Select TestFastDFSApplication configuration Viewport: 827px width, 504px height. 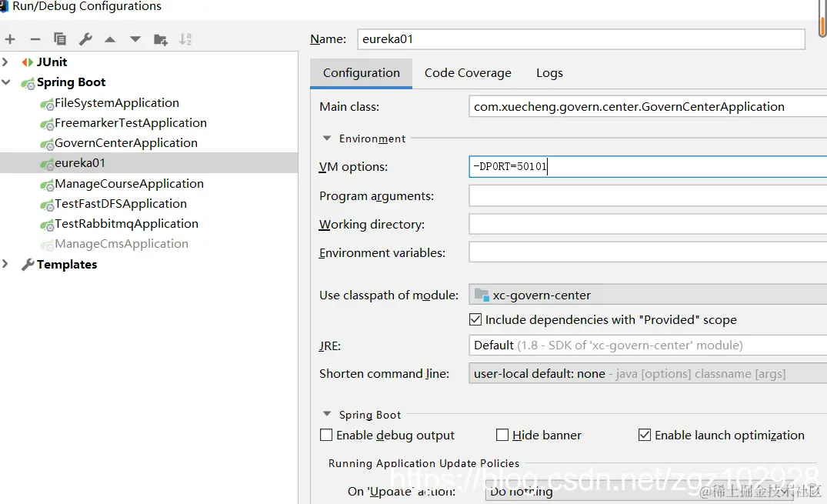coord(120,204)
